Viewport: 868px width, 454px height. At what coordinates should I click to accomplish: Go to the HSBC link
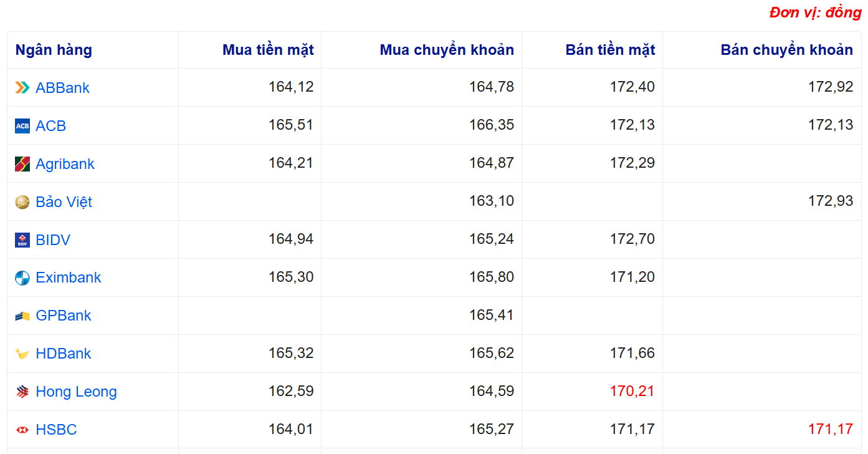[x=56, y=430]
